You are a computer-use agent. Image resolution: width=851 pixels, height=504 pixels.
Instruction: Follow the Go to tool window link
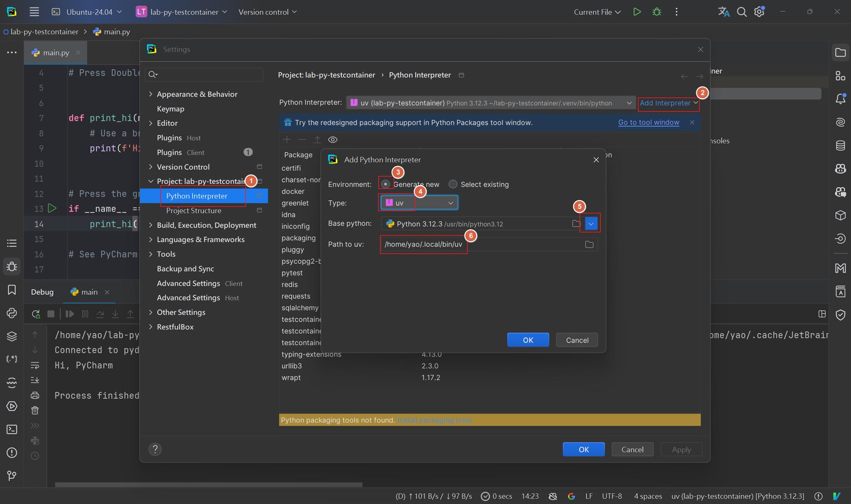click(x=649, y=122)
